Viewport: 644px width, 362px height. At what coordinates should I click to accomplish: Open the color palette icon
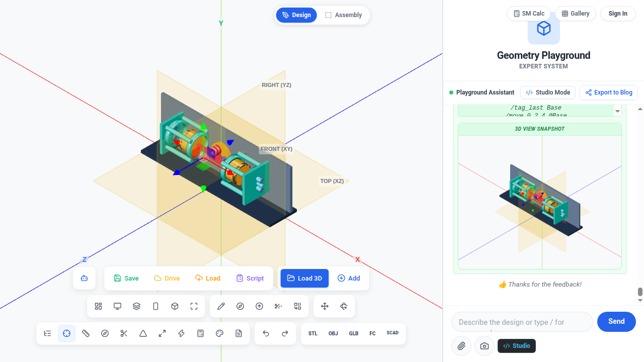[x=219, y=333]
